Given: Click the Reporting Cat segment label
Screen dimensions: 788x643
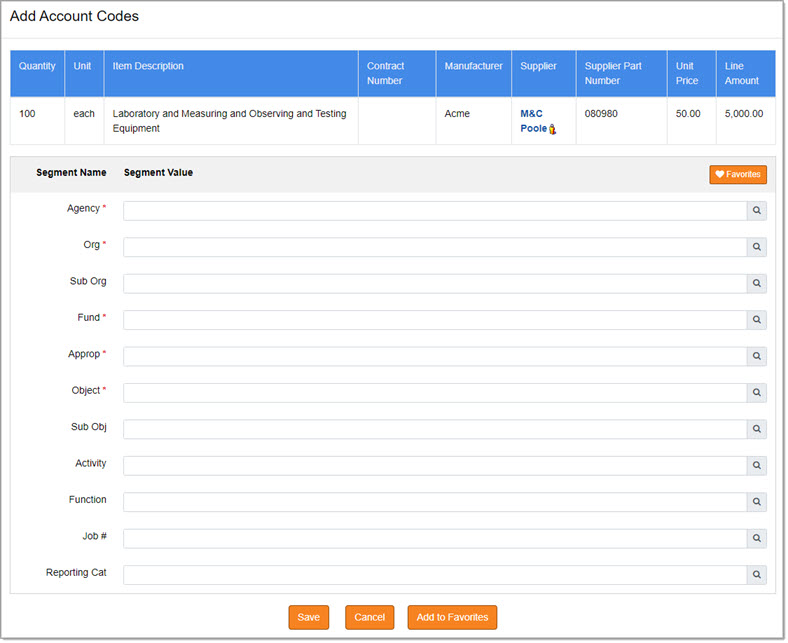Looking at the screenshot, I should click(x=76, y=573).
